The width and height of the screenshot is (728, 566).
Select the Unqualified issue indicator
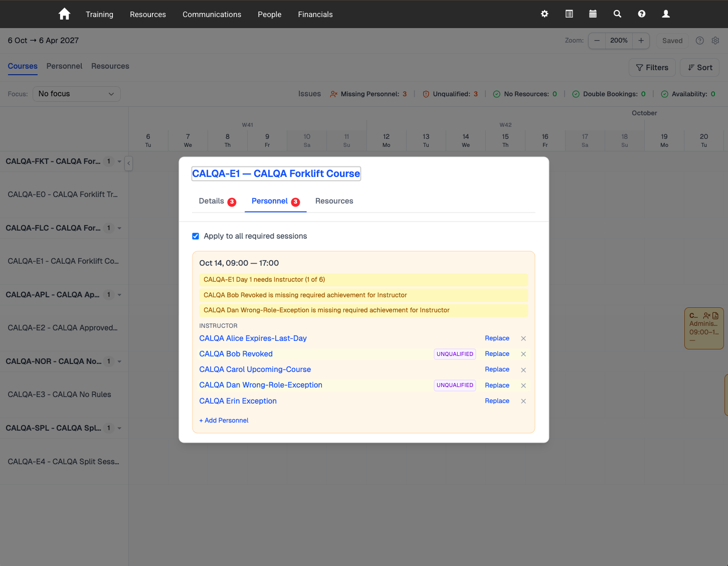450,94
